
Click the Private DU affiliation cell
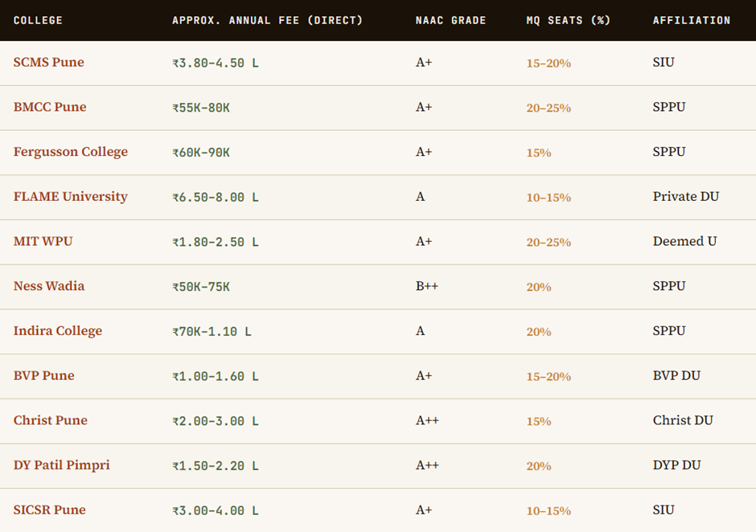pos(685,197)
